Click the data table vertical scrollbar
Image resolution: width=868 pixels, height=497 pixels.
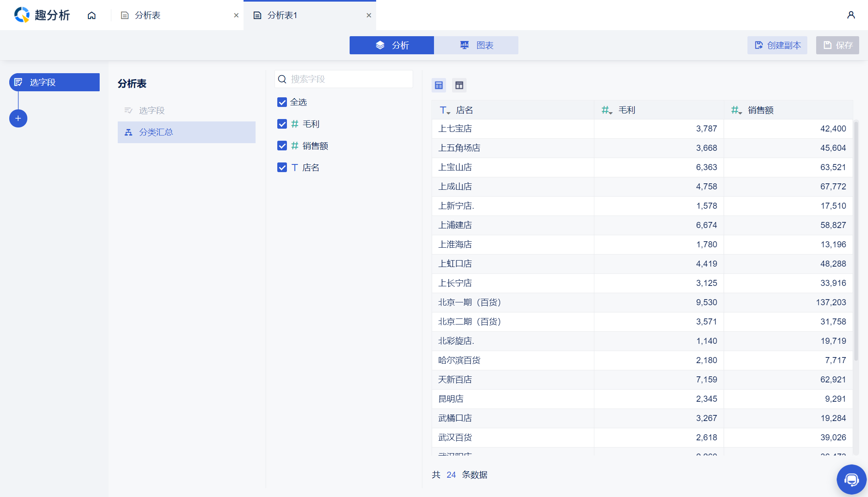pyautogui.click(x=856, y=241)
